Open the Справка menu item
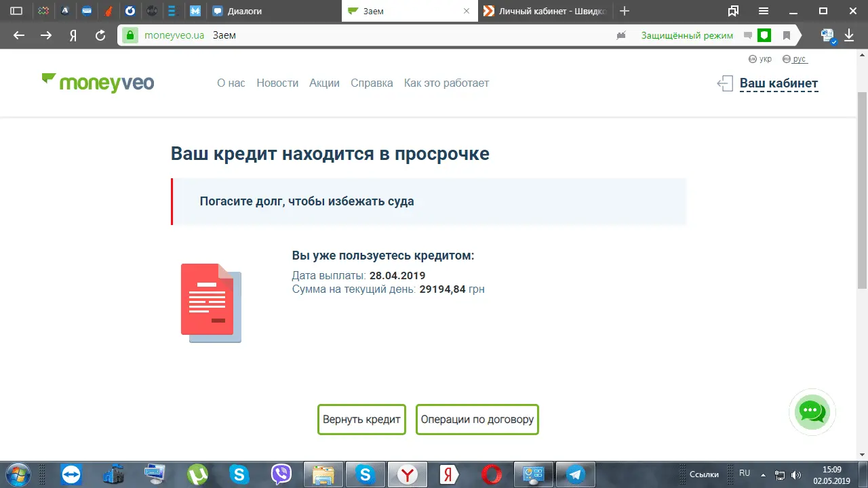The height and width of the screenshot is (488, 868). [372, 83]
